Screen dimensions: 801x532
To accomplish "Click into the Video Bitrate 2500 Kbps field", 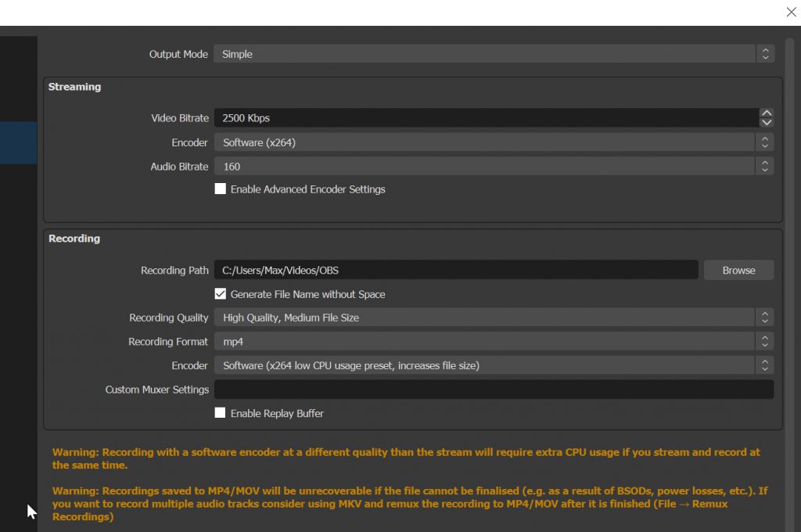I will (x=485, y=118).
